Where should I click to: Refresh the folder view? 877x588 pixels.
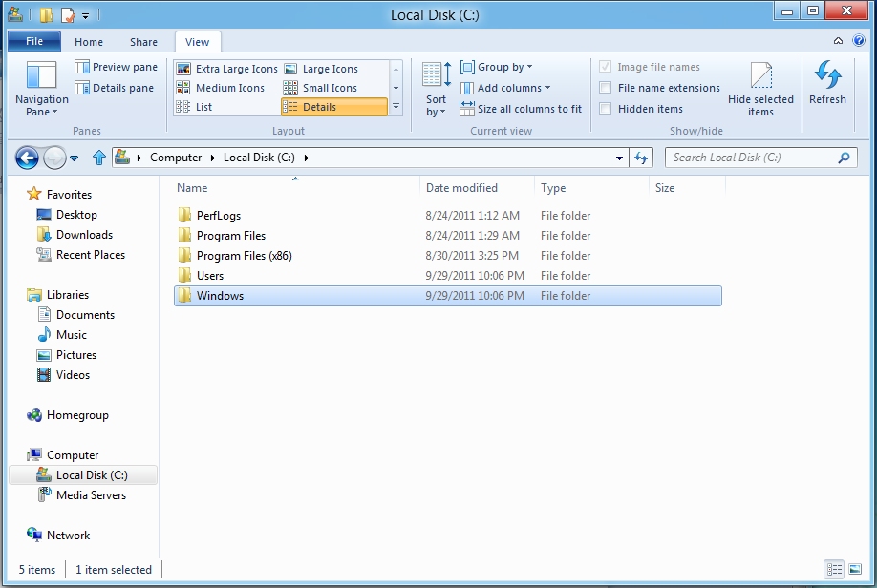(827, 83)
